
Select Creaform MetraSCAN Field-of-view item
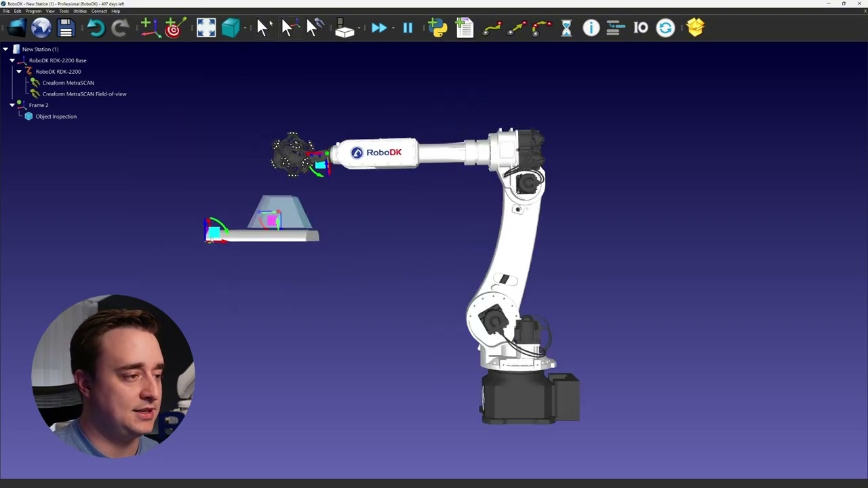pyautogui.click(x=84, y=94)
